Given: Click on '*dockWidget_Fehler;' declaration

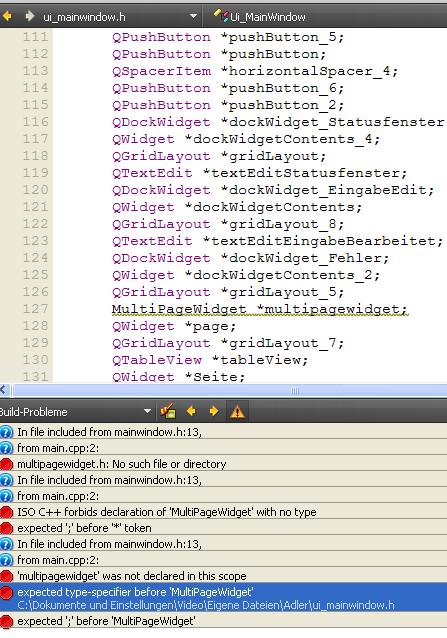Looking at the screenshot, I should click(x=305, y=258).
